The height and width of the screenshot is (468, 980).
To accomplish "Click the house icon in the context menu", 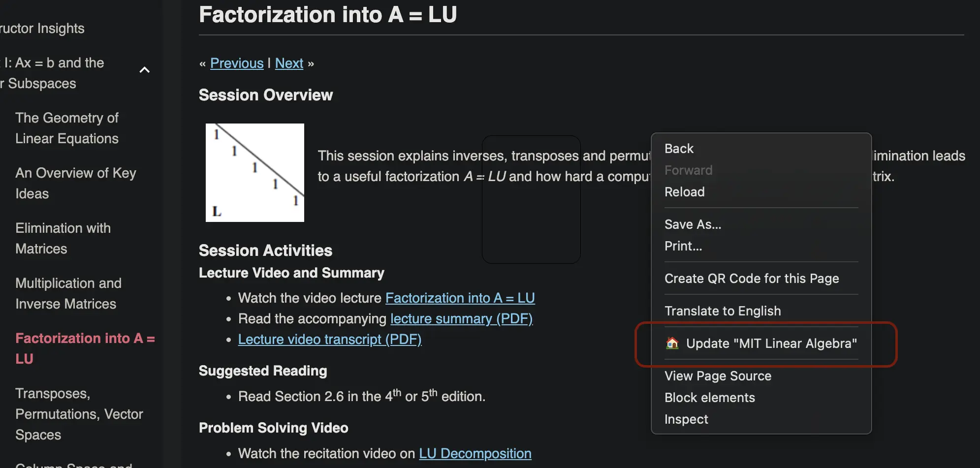I will [672, 343].
